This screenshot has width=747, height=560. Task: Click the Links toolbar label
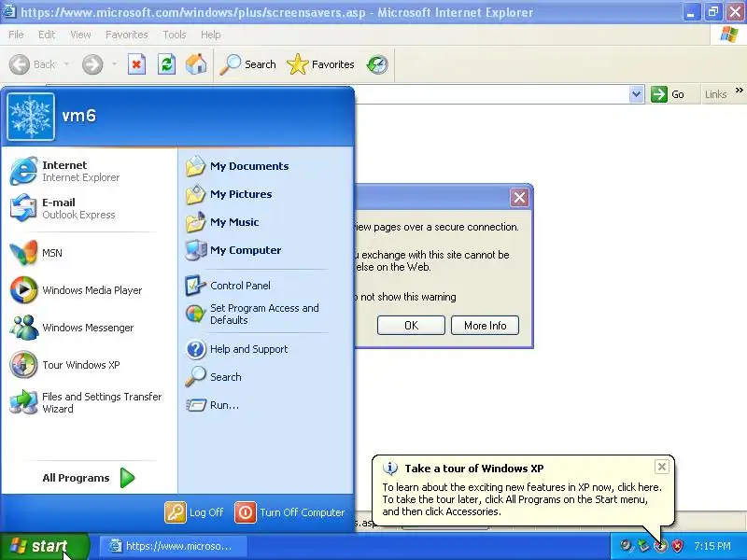tap(716, 94)
